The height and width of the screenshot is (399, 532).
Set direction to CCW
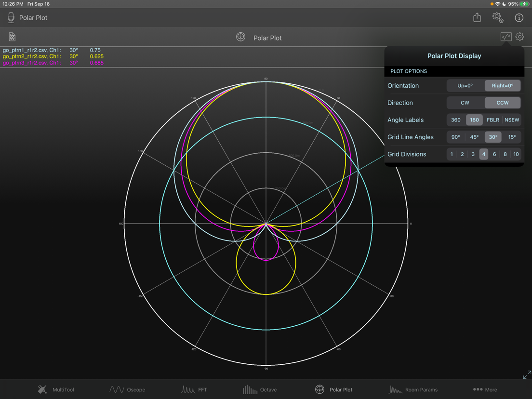pos(503,103)
